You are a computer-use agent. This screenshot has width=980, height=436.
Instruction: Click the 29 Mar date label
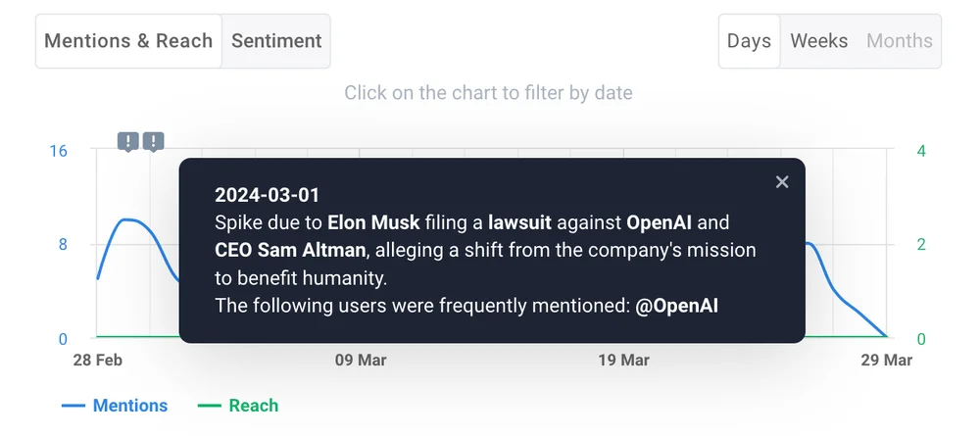click(x=887, y=361)
